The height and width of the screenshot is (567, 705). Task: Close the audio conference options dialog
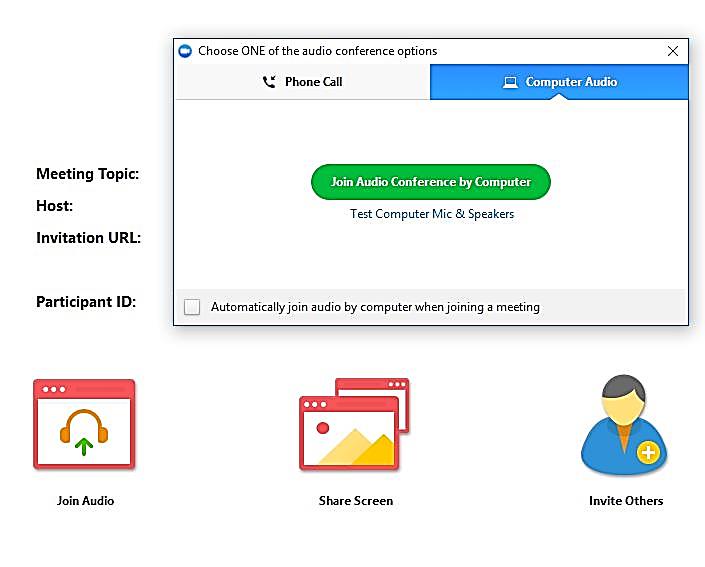pos(673,51)
